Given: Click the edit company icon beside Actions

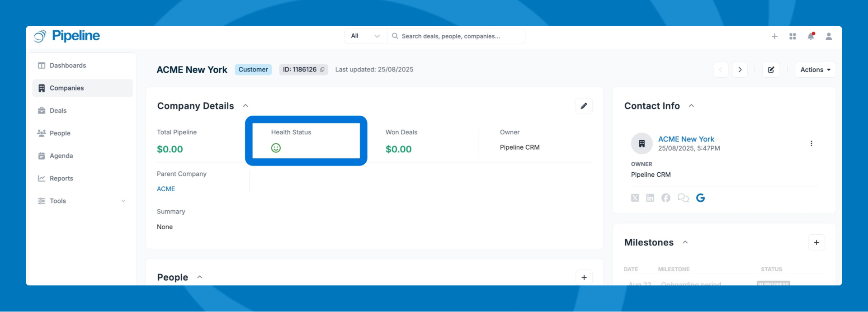Looking at the screenshot, I should click(771, 70).
